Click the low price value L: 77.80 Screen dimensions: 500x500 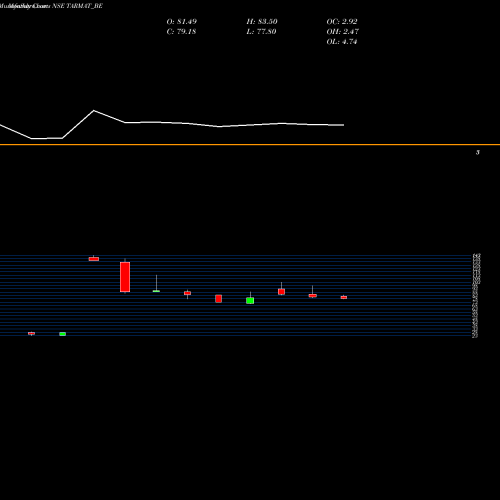(261, 32)
